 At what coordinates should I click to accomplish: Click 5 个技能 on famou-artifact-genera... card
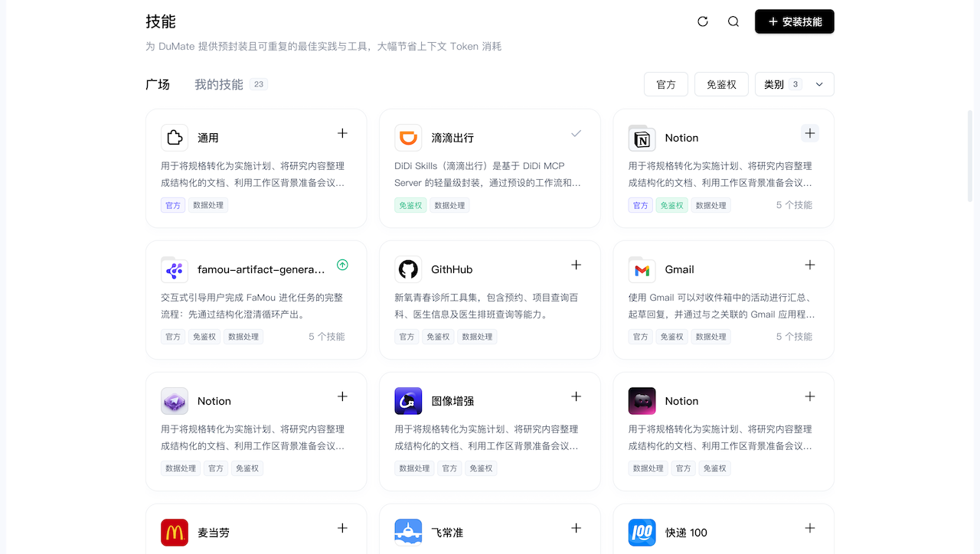327,337
